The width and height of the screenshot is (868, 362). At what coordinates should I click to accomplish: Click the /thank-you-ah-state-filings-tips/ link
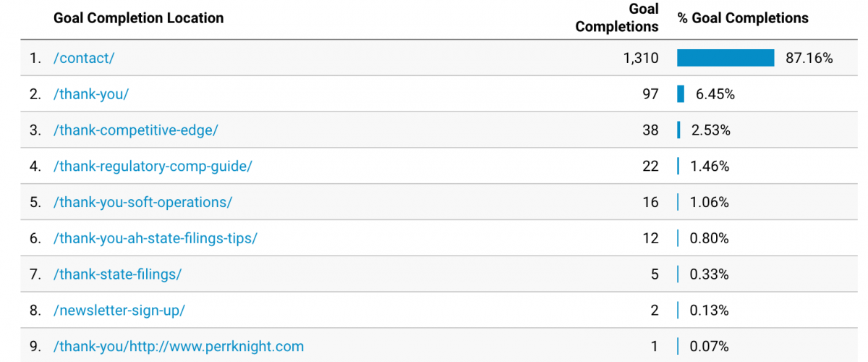[x=156, y=239]
